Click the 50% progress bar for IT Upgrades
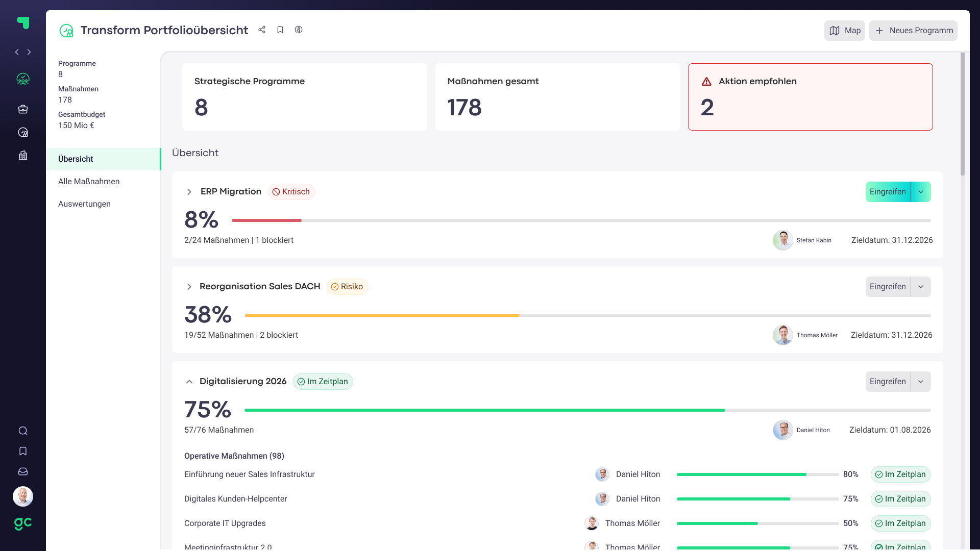This screenshot has width=980, height=551. pyautogui.click(x=758, y=523)
